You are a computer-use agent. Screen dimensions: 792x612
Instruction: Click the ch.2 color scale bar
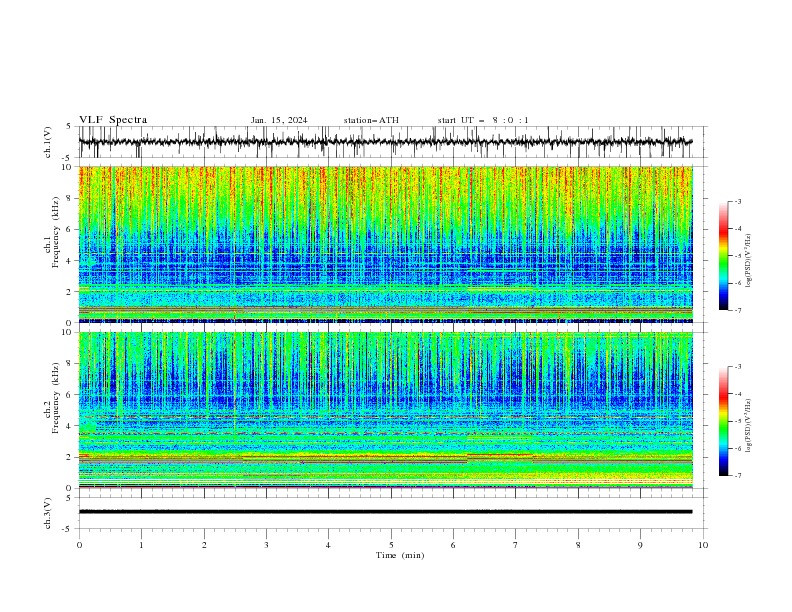(723, 421)
